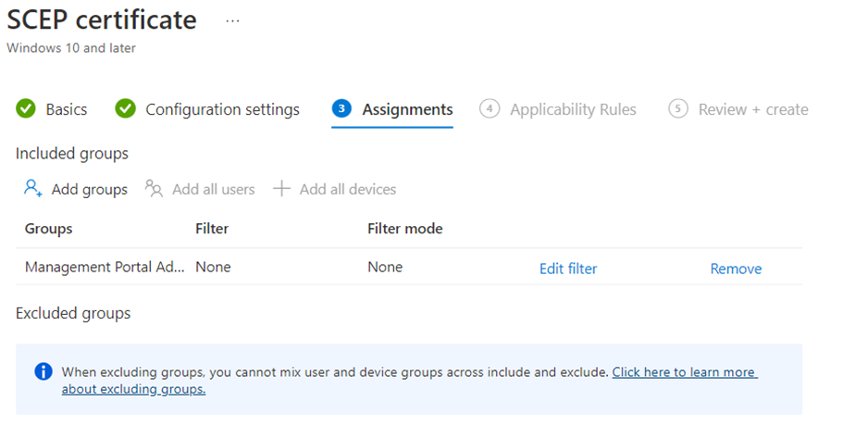
Task: Go to the Basics step
Action: click(x=67, y=109)
